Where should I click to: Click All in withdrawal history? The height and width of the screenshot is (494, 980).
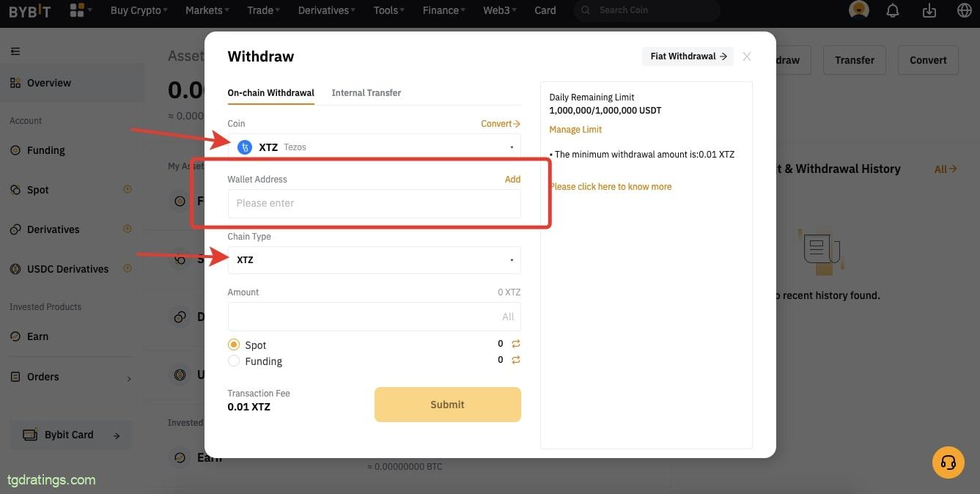(946, 169)
